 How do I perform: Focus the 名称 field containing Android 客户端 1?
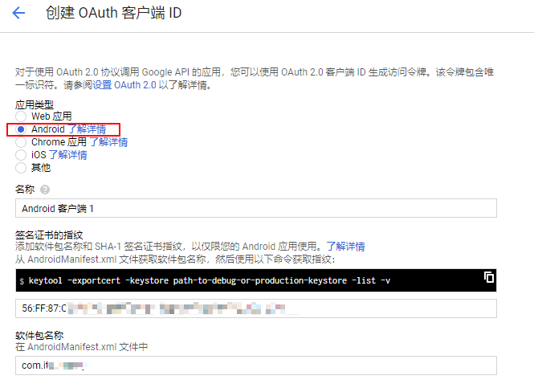(256, 208)
